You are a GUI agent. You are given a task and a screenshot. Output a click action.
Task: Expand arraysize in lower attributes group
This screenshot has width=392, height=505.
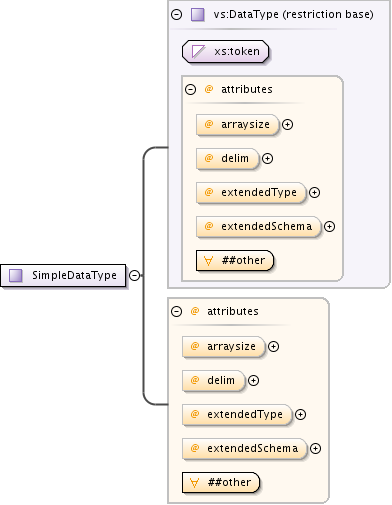[x=273, y=347]
